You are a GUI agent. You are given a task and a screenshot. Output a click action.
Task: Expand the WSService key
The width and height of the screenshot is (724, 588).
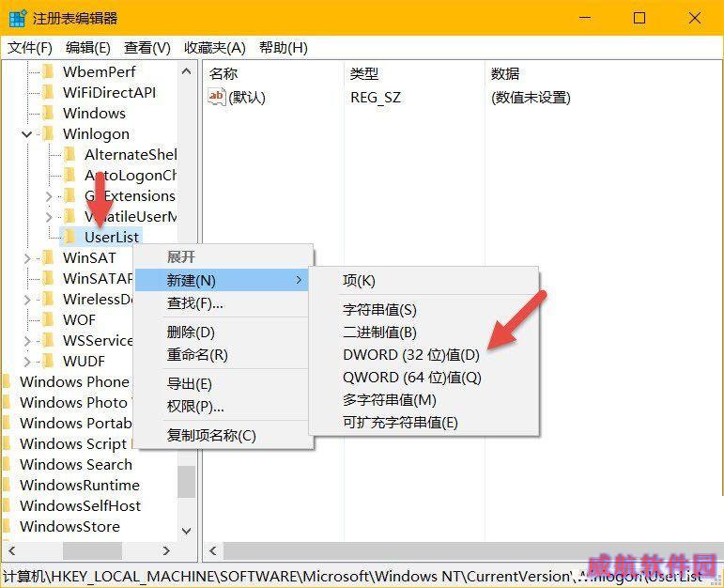pyautogui.click(x=27, y=341)
